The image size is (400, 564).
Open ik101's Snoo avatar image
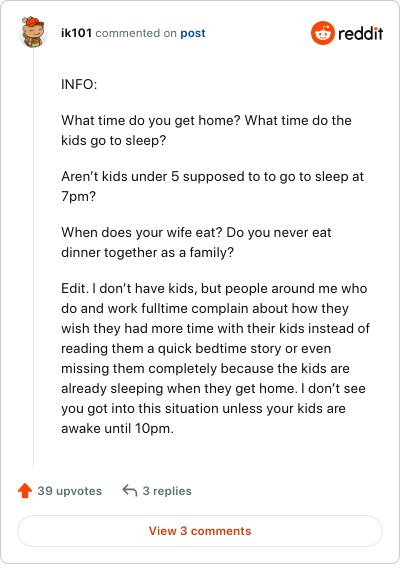[33, 32]
